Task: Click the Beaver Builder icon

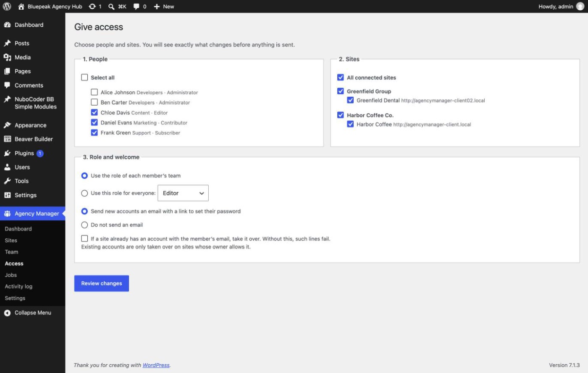Action: tap(7, 139)
